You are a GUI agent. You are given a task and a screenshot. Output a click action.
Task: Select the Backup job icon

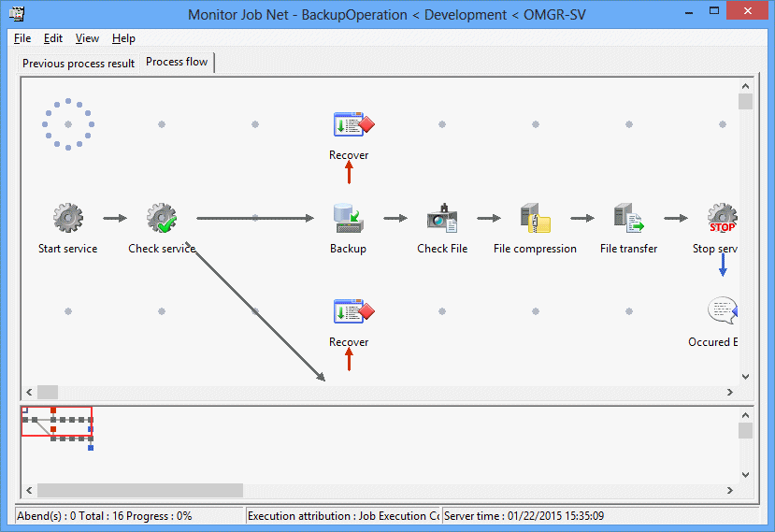click(349, 219)
